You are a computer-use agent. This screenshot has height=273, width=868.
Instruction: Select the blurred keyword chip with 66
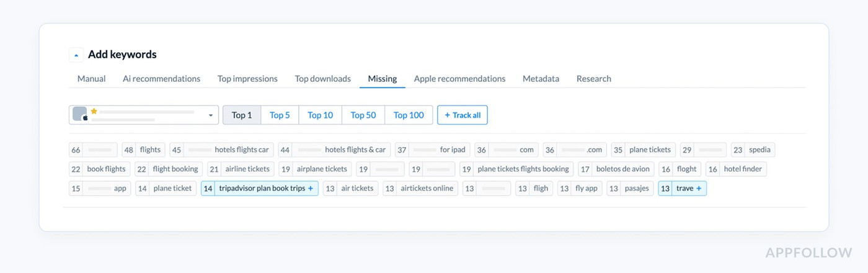pos(93,150)
